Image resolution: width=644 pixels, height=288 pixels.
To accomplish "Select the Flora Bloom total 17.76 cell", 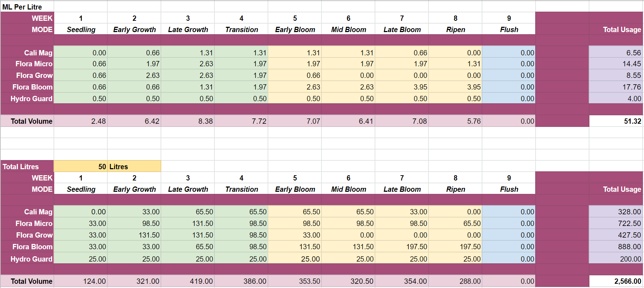I will click(616, 87).
